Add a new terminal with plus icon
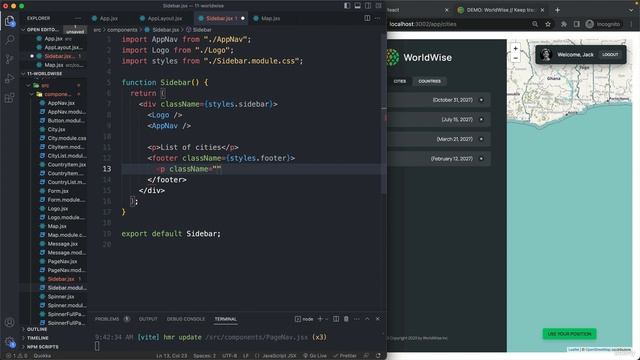This screenshot has width=640, height=360. tap(320, 319)
